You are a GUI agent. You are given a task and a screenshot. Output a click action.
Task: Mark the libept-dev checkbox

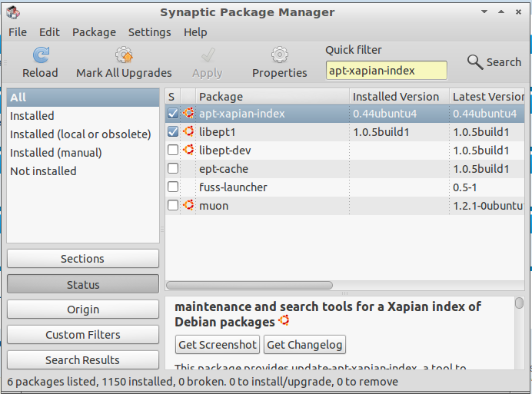[173, 150]
